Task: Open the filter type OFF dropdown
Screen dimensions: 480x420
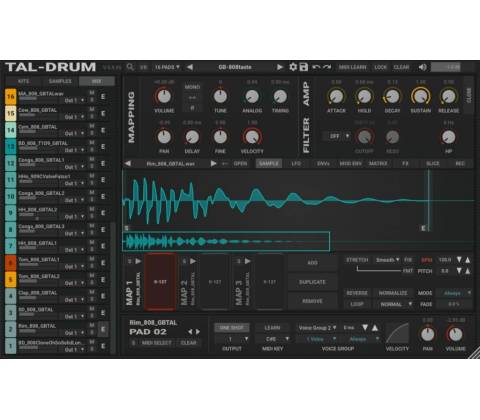Action: 337,136
